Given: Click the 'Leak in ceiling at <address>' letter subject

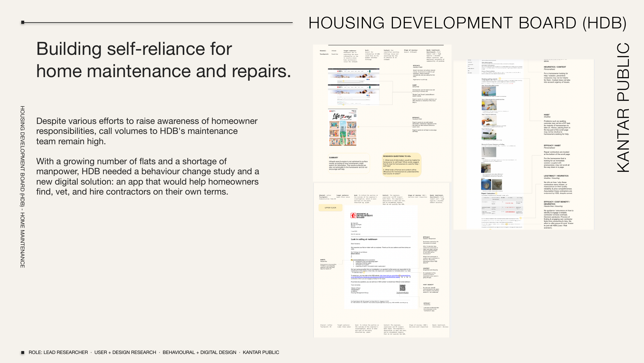Looking at the screenshot, I should click(364, 239).
